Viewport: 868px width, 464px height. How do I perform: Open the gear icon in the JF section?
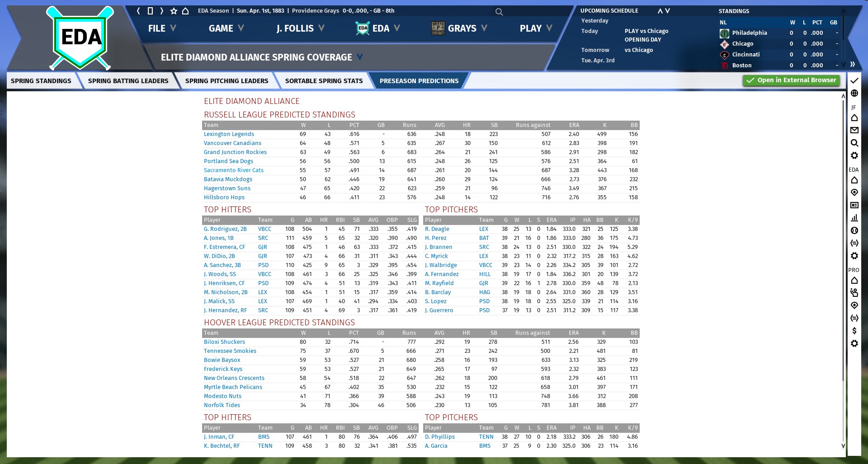click(854, 155)
